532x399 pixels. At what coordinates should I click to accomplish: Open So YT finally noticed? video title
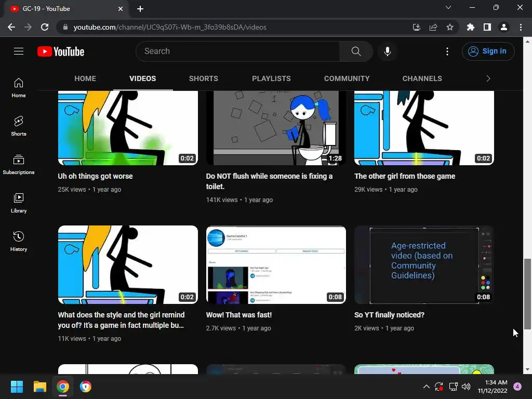389,315
